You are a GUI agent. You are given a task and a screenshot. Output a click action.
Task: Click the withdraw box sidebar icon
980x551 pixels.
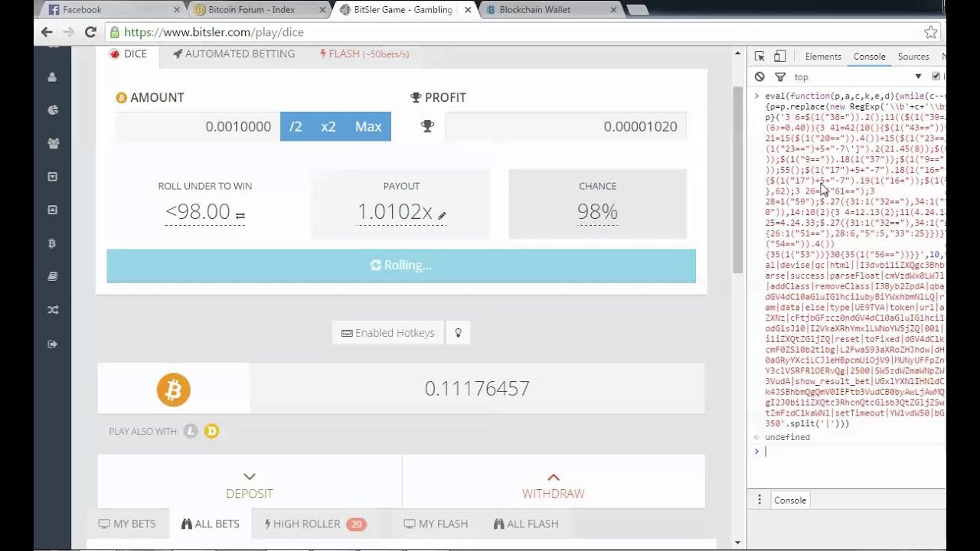point(52,210)
